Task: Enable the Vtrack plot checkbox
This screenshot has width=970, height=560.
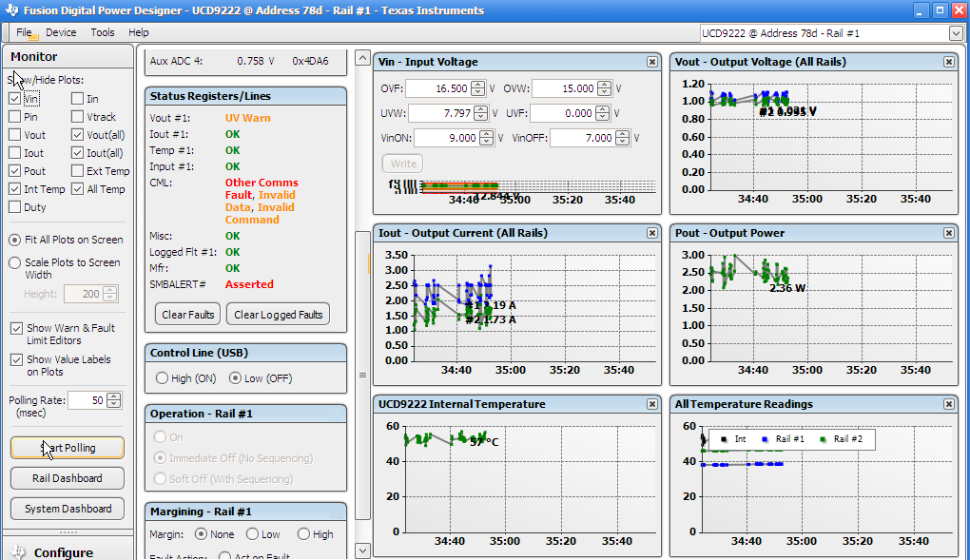Action: tap(77, 116)
